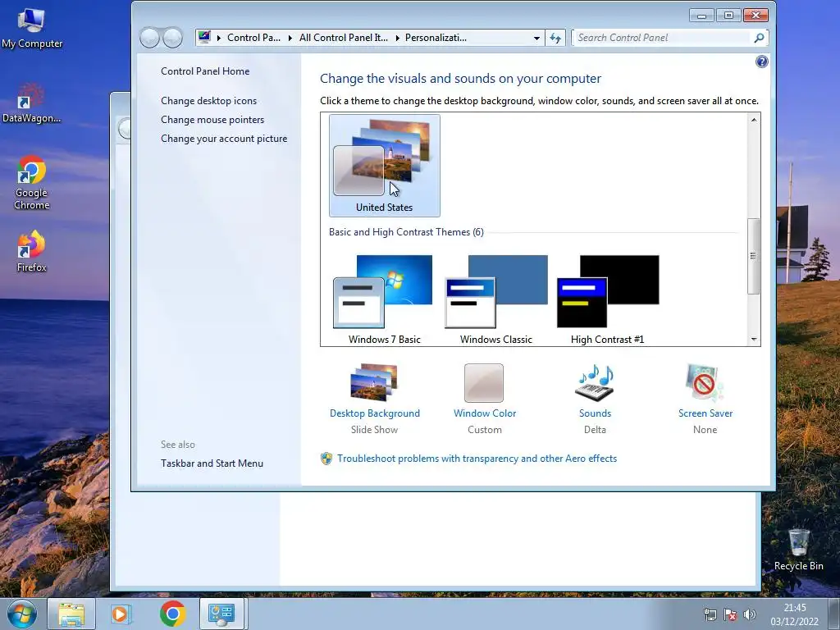
Task: Open Change mouse pointers
Action: (212, 120)
